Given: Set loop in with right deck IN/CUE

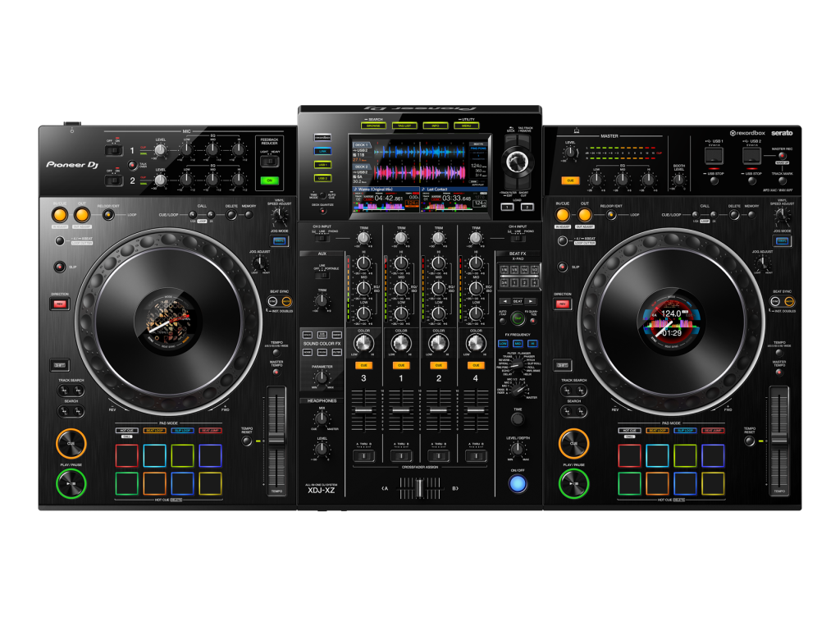Looking at the screenshot, I should click(x=563, y=215).
